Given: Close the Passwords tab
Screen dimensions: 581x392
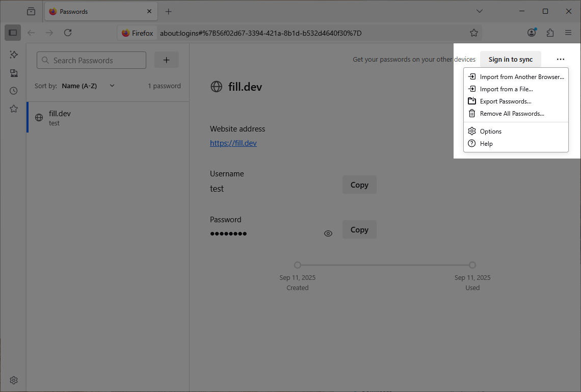Looking at the screenshot, I should click(x=149, y=11).
